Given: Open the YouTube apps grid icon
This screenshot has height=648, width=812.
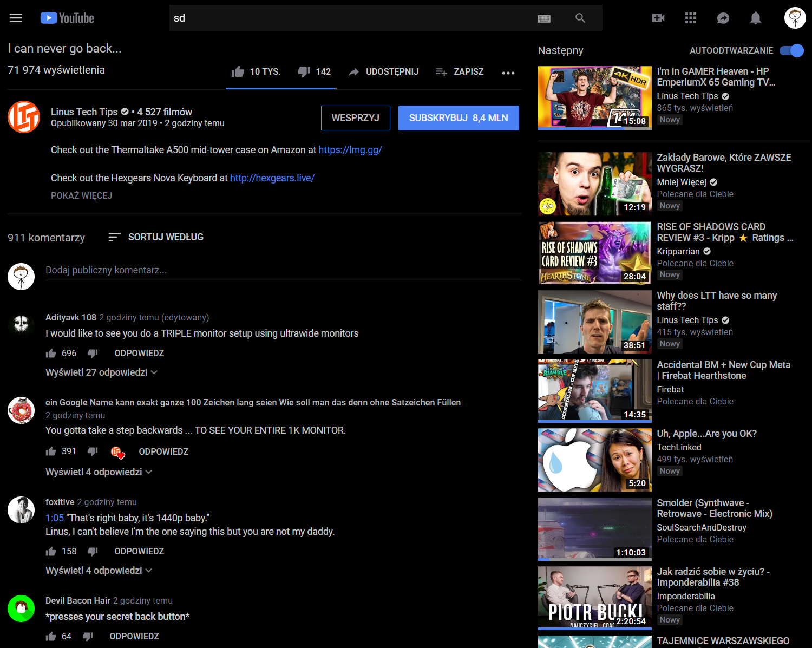Looking at the screenshot, I should point(691,18).
